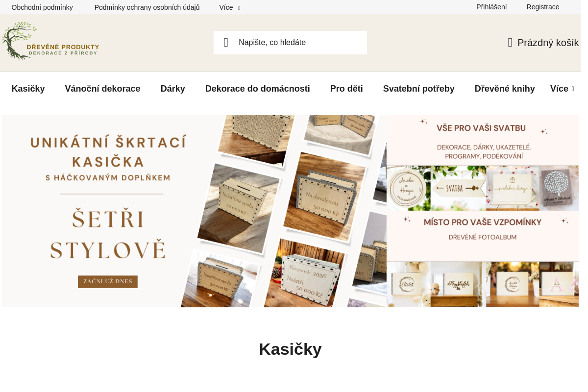Click the Unikátní škrtací kasička banner title
The image size is (588, 392).
click(108, 151)
